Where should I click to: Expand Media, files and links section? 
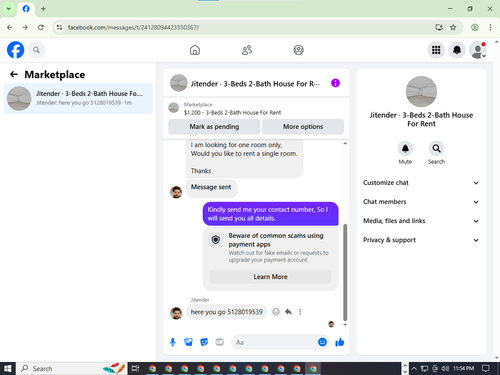tap(421, 221)
